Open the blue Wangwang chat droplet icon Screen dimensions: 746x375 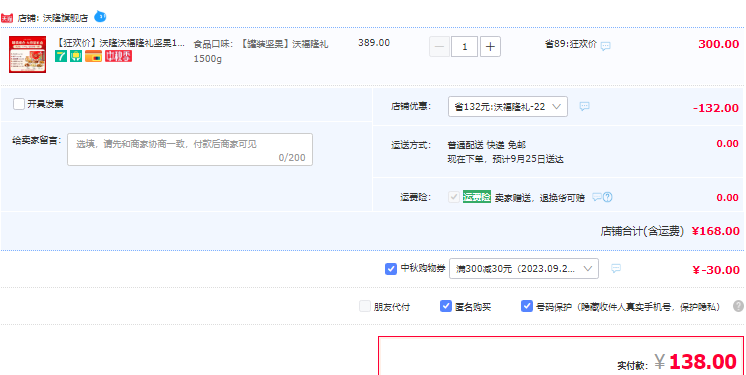[100, 17]
